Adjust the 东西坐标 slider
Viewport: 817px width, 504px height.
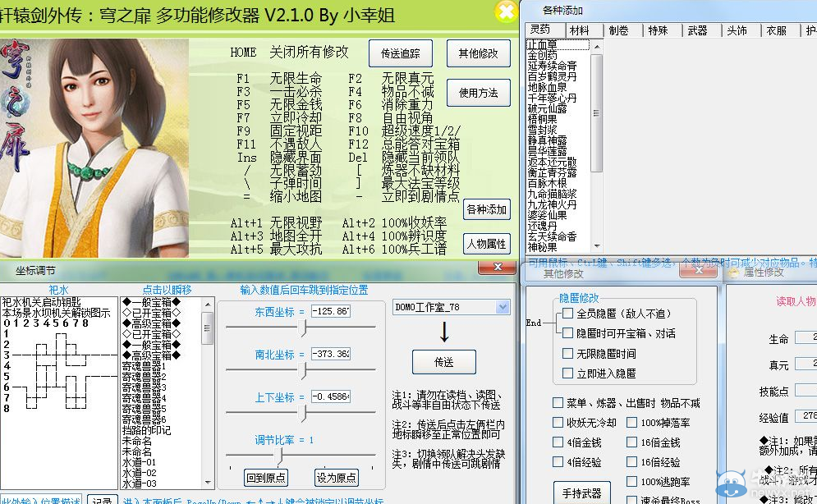pos(301,328)
